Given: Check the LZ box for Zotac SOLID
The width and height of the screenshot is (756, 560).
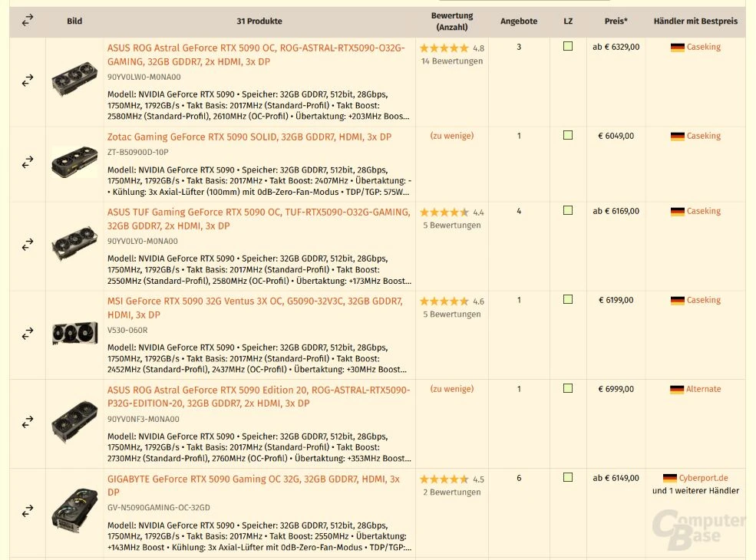Looking at the screenshot, I should click(568, 136).
